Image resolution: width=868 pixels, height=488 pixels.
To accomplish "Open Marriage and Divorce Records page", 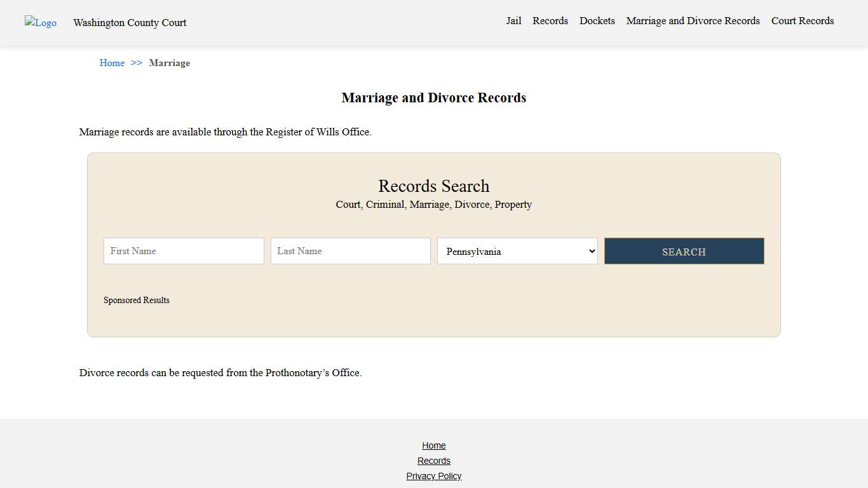I will click(693, 20).
